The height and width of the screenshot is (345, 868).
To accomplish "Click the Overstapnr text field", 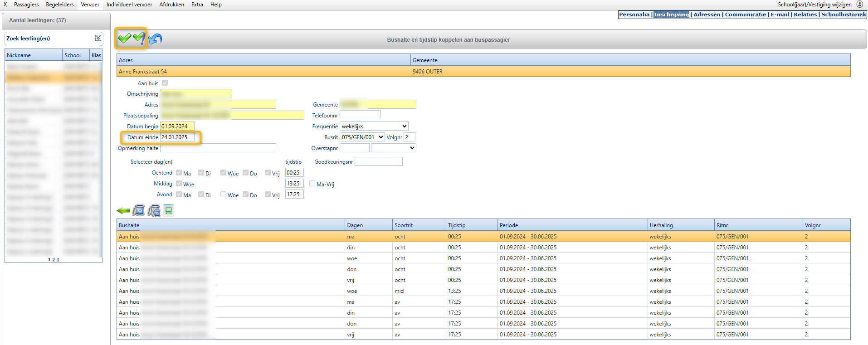I will point(355,148).
